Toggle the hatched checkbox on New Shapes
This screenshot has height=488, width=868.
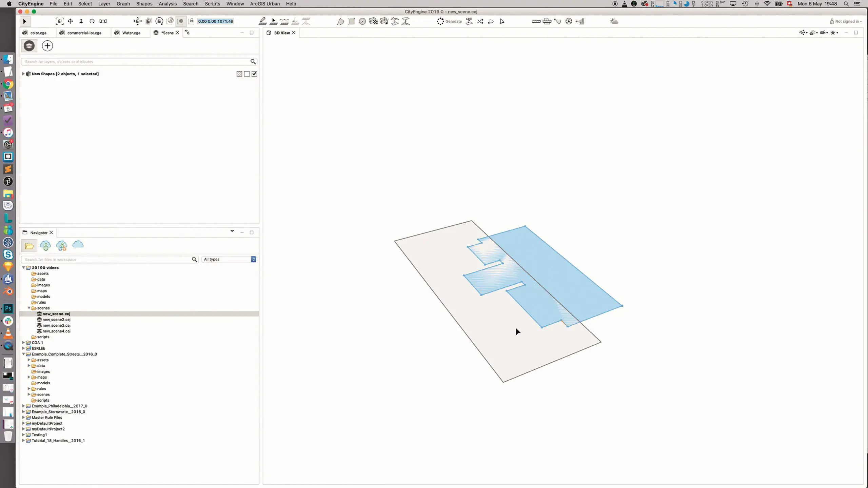[x=239, y=74]
